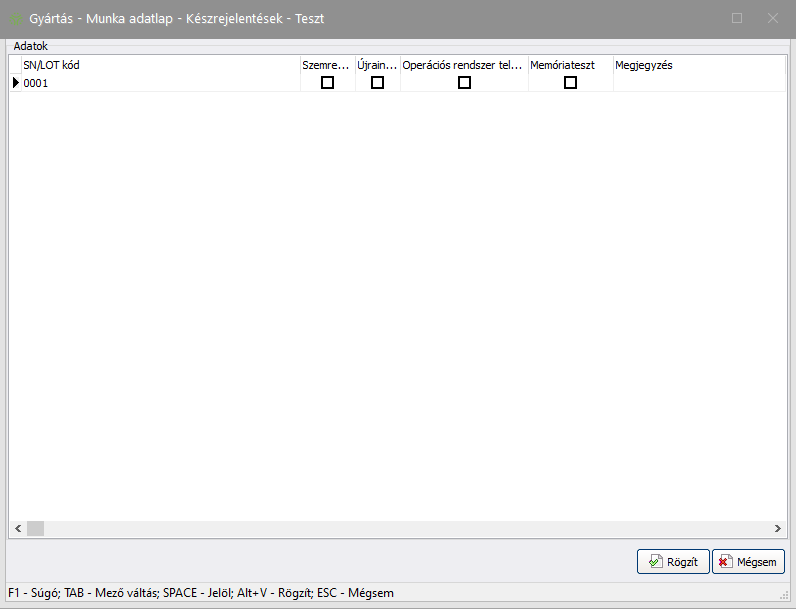Image resolution: width=796 pixels, height=609 pixels.
Task: Click the Operációs rendszer tel... column header
Action: tap(464, 65)
